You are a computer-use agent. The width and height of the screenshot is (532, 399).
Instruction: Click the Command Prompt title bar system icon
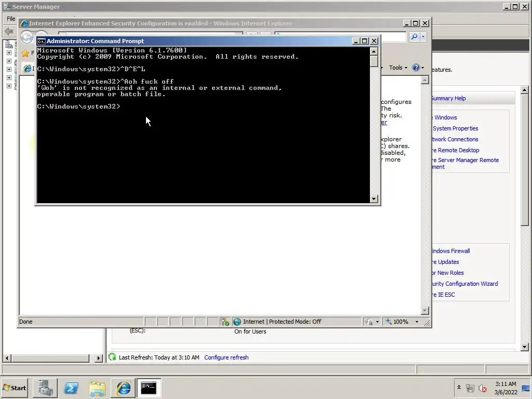click(42, 41)
